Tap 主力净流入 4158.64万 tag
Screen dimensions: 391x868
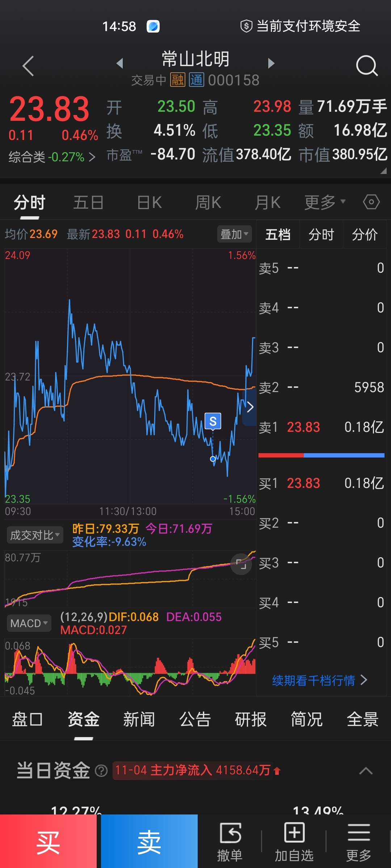point(198,770)
